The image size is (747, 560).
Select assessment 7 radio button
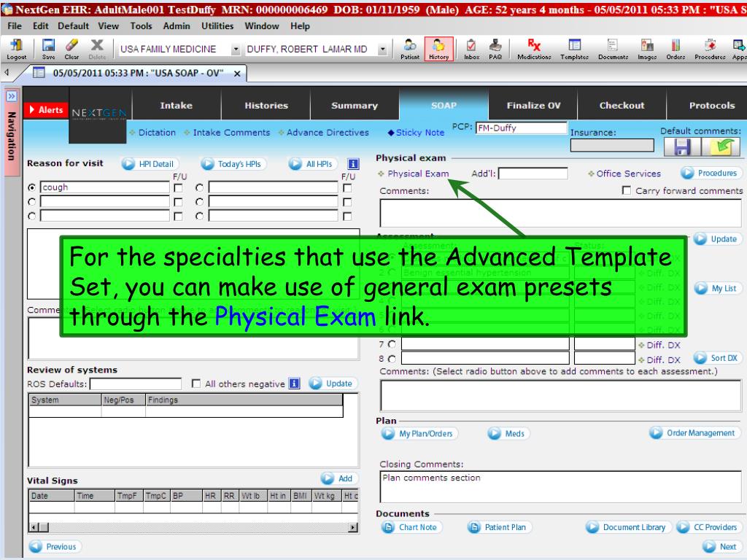tap(392, 344)
